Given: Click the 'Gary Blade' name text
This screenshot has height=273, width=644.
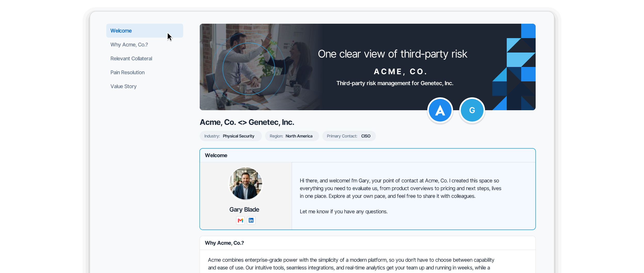Looking at the screenshot, I should pyautogui.click(x=244, y=209).
